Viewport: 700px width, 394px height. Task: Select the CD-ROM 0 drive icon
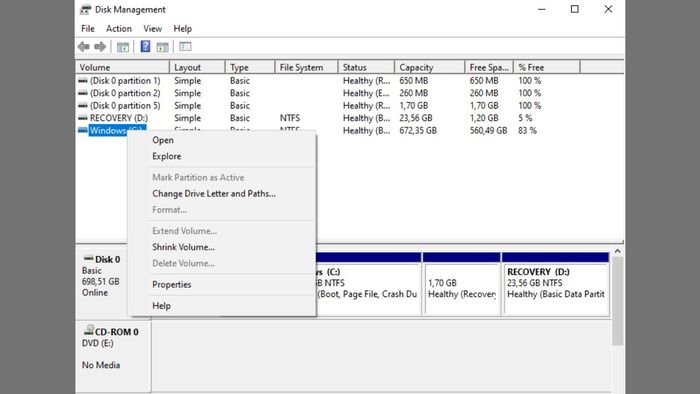pyautogui.click(x=89, y=330)
